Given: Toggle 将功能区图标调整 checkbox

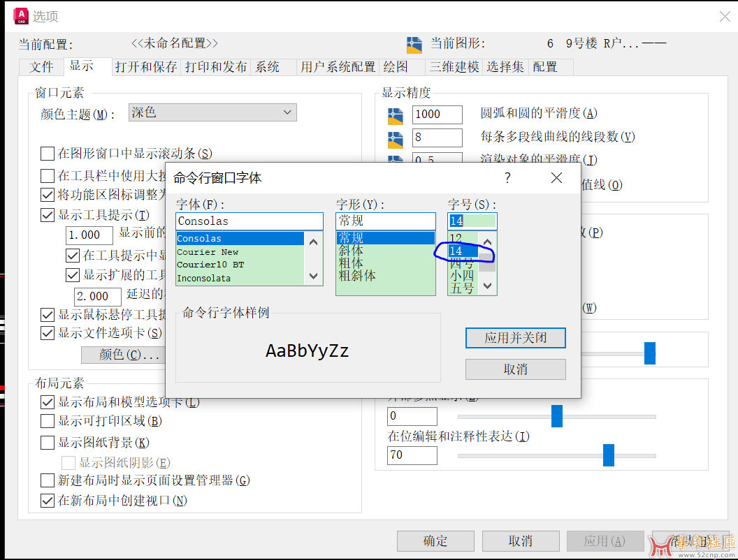Looking at the screenshot, I should 47,195.
